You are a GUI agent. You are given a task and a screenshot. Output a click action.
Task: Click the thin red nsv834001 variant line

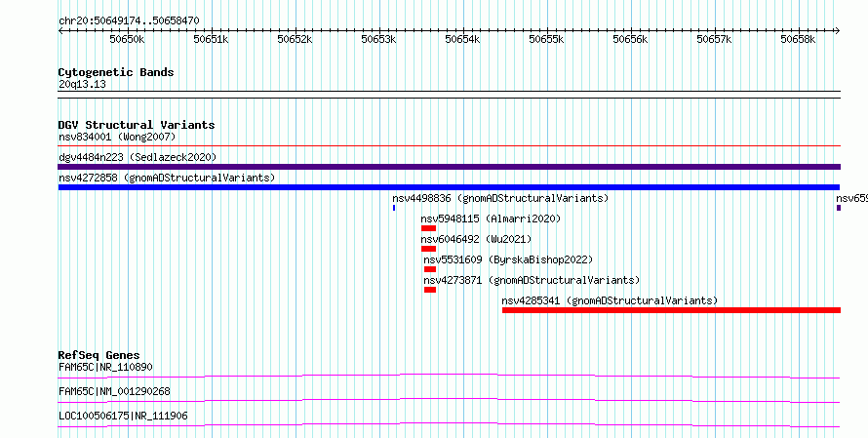pos(449,146)
